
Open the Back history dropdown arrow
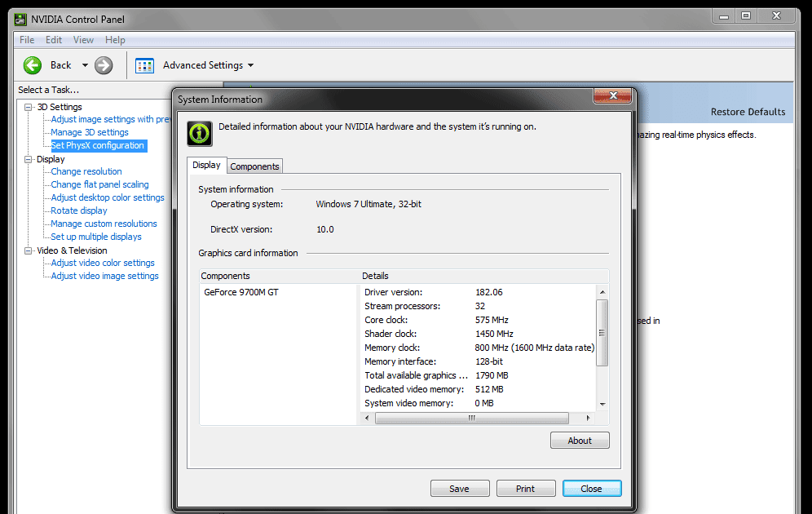coord(85,65)
